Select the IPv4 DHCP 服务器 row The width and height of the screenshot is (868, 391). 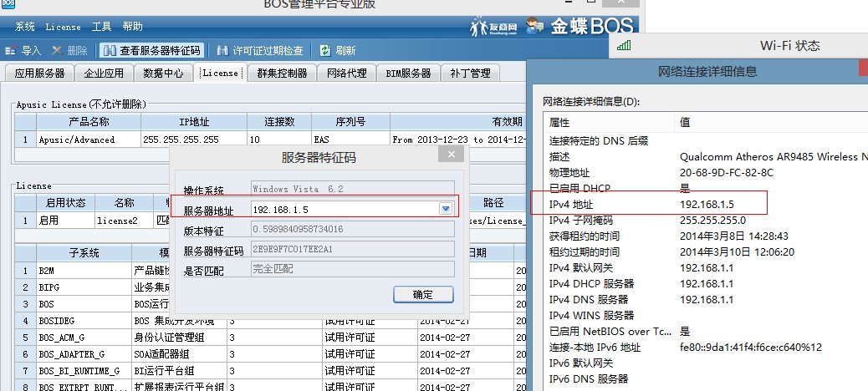706,284
